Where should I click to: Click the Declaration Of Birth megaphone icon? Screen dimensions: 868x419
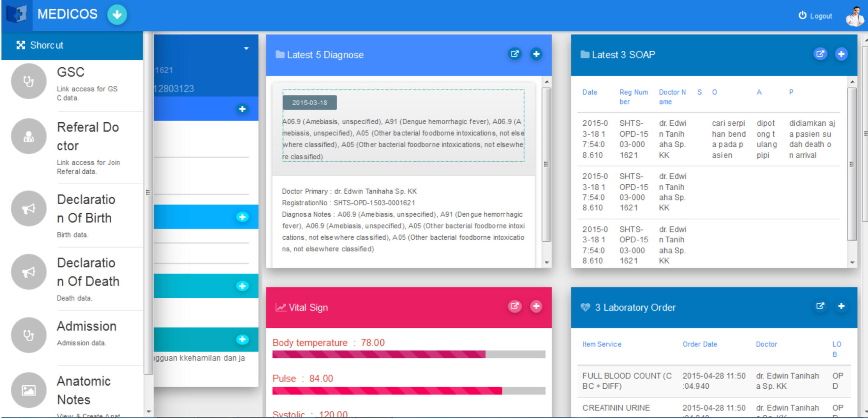pyautogui.click(x=29, y=208)
